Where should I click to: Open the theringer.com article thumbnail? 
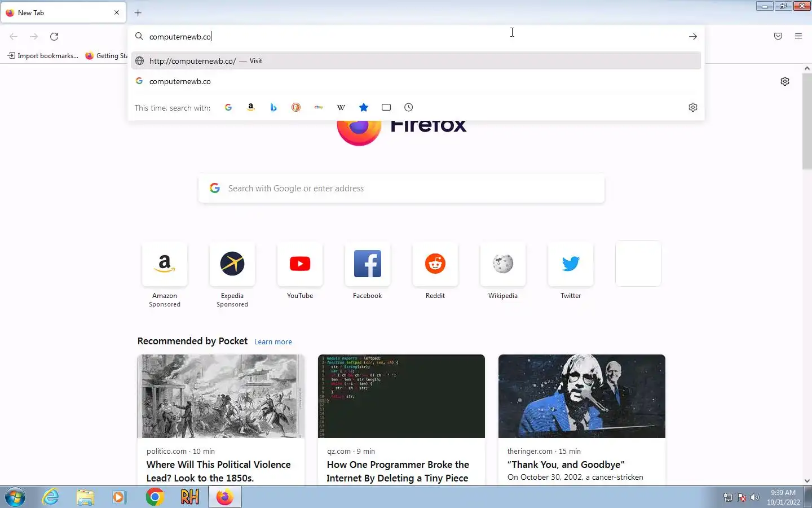(582, 396)
